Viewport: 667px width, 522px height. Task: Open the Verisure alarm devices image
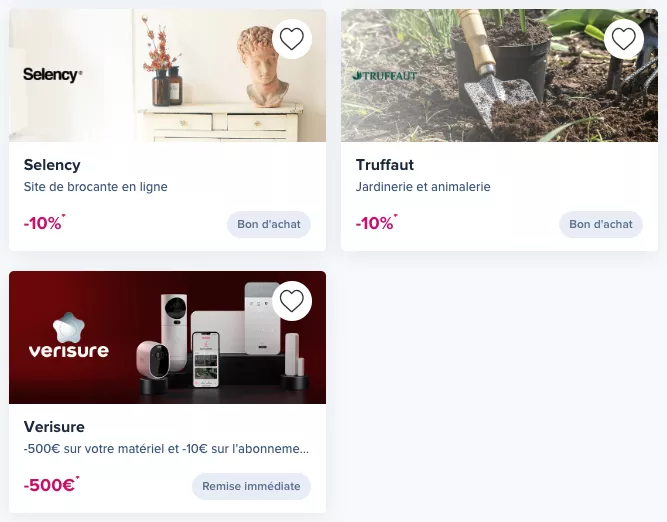point(168,337)
